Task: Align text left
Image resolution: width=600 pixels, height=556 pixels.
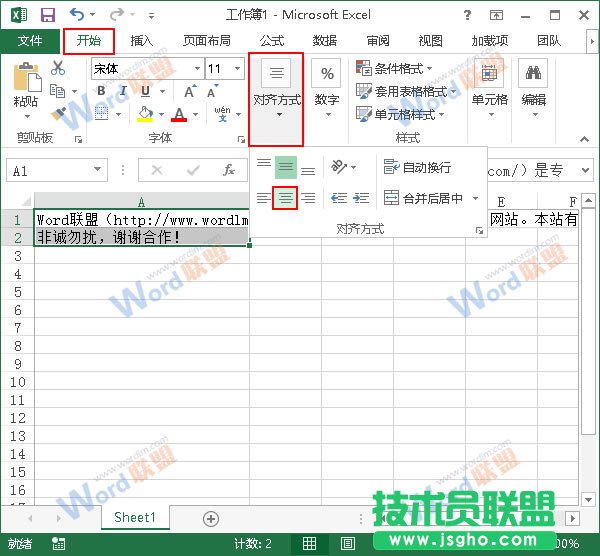Action: click(x=264, y=198)
